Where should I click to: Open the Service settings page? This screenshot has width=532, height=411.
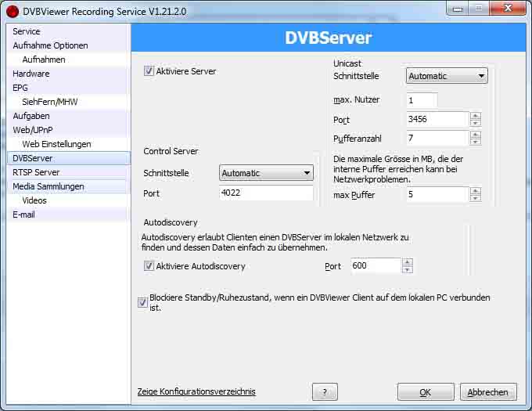(x=68, y=31)
